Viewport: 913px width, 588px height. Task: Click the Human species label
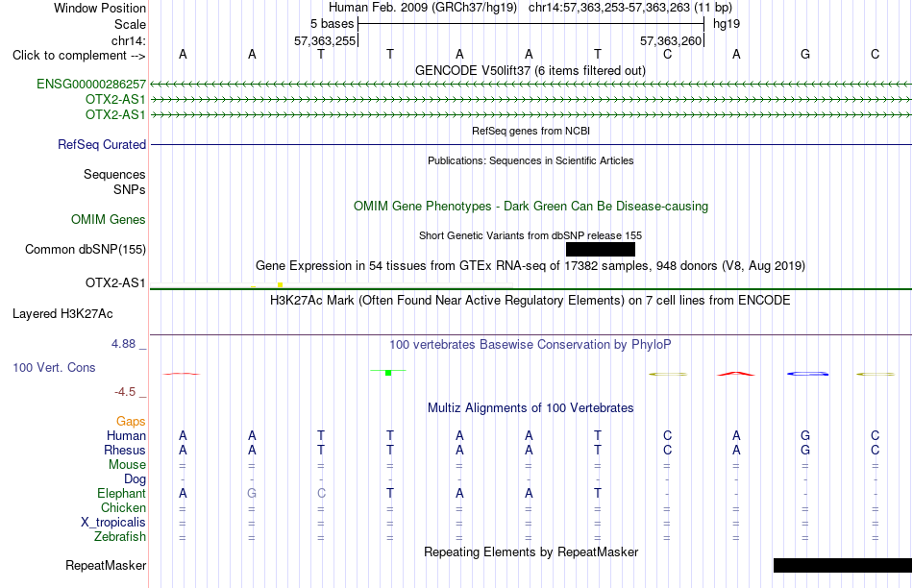126,435
